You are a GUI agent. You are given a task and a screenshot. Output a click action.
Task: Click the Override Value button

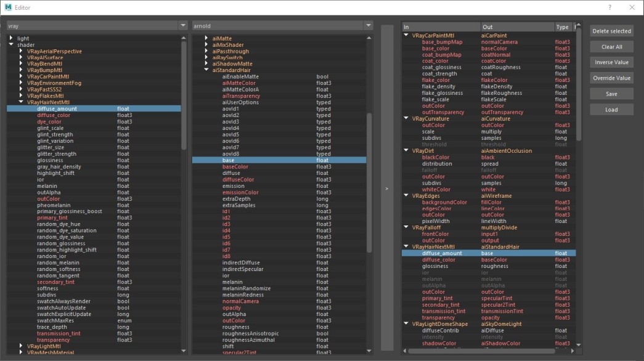coord(611,78)
